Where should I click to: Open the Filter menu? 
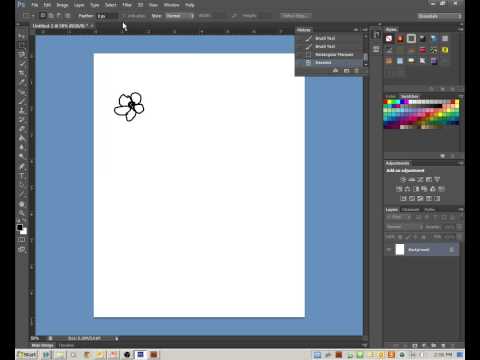pyautogui.click(x=127, y=5)
